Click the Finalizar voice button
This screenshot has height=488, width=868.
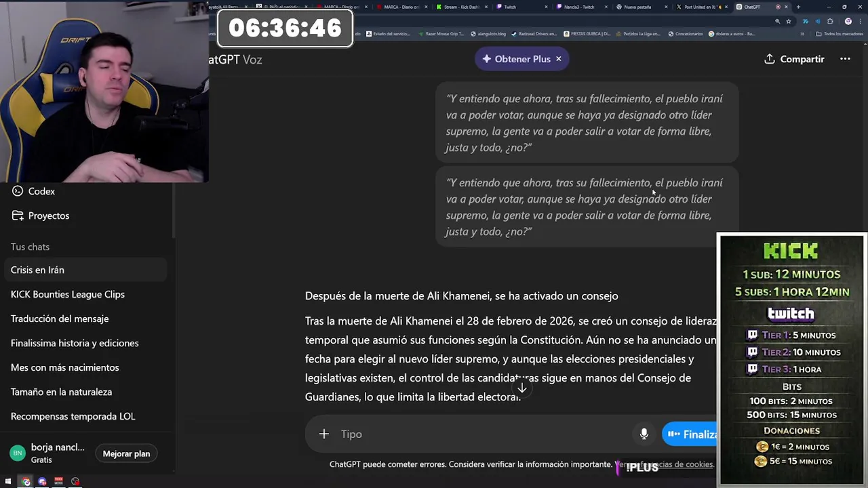click(x=690, y=434)
